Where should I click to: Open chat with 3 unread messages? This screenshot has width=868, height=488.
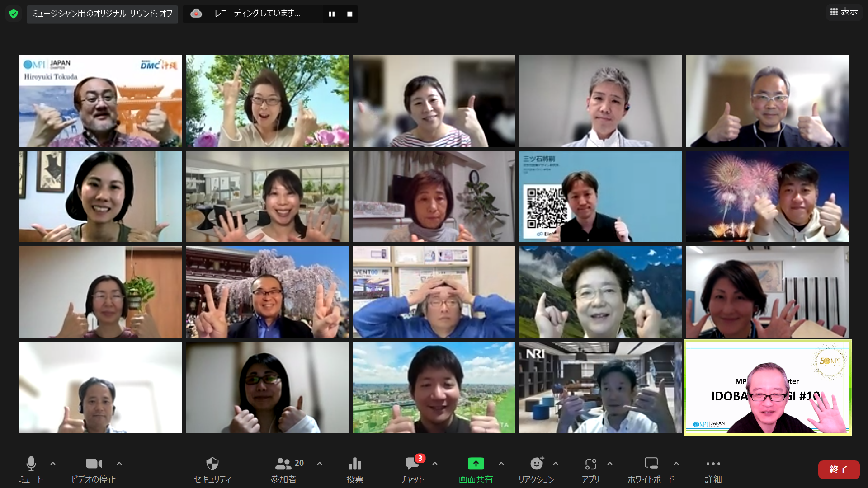coord(412,464)
